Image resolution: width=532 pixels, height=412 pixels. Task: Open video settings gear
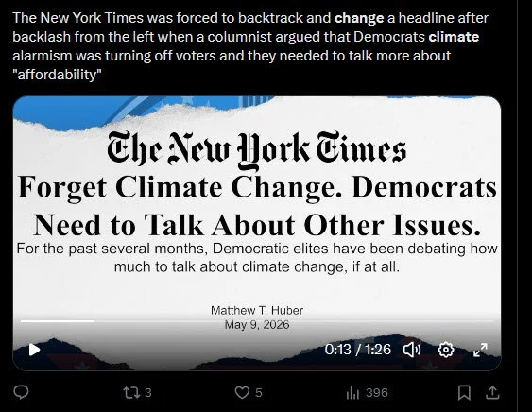446,350
